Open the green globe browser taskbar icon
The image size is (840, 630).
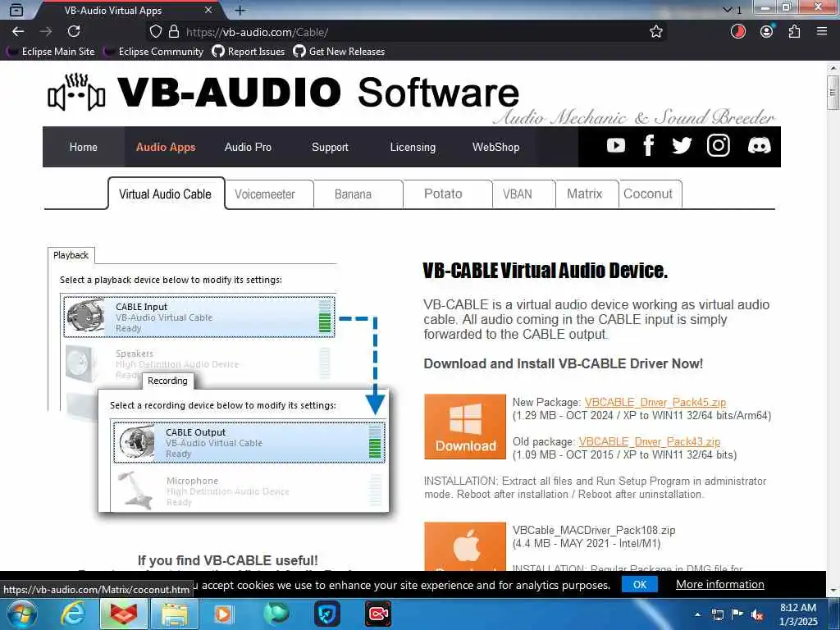[x=276, y=614]
